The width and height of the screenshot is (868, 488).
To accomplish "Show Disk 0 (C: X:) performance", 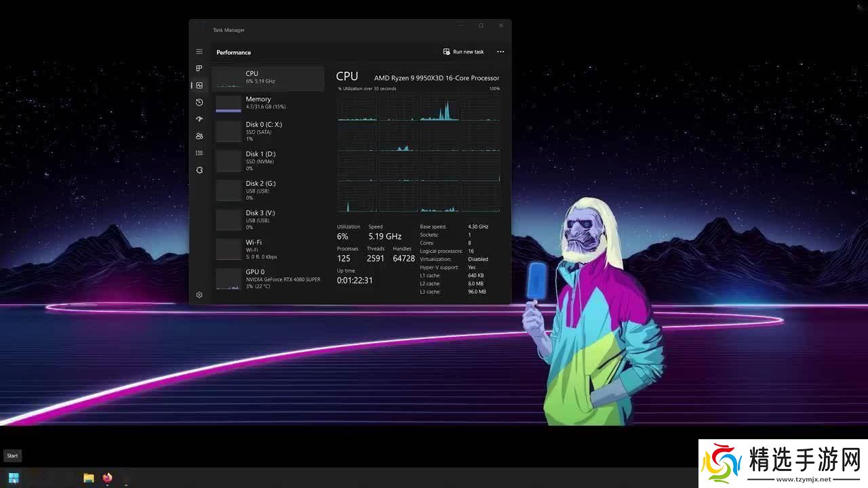I will (x=269, y=131).
